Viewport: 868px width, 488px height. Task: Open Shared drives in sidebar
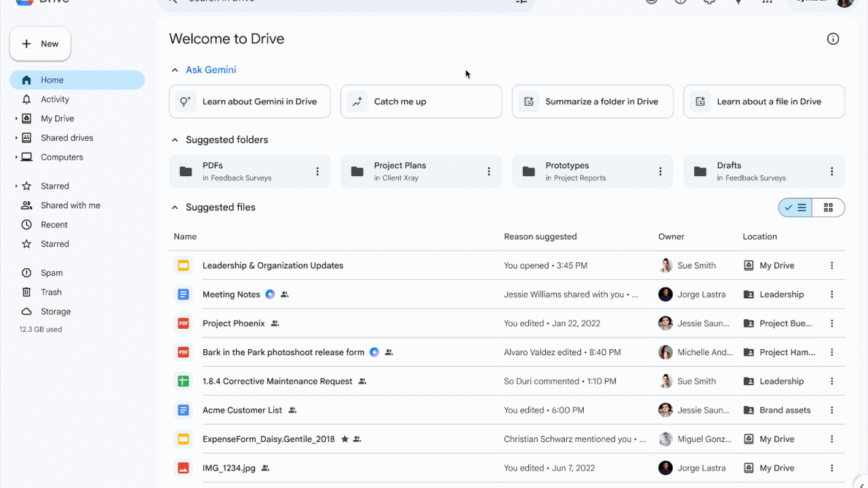coord(66,138)
